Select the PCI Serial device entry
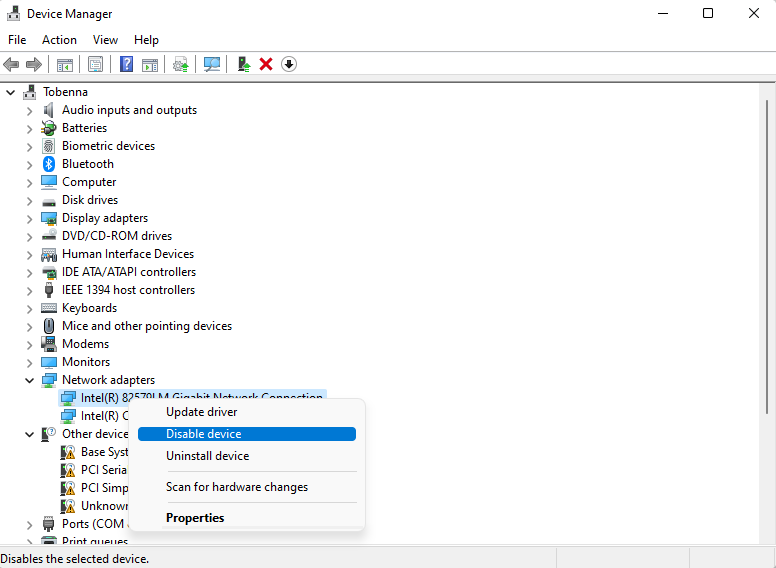Image resolution: width=776 pixels, height=568 pixels. (x=94, y=470)
